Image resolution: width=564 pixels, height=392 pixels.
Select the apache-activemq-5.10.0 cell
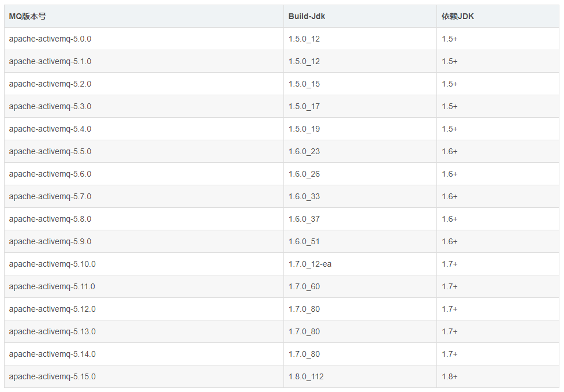[x=144, y=264]
